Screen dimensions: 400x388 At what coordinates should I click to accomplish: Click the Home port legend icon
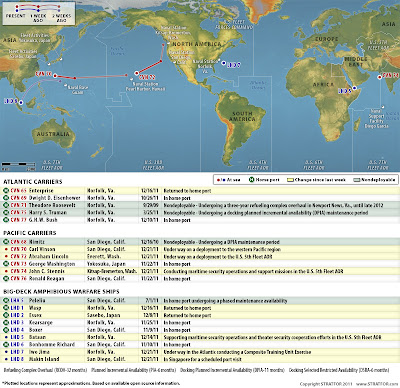point(252,180)
